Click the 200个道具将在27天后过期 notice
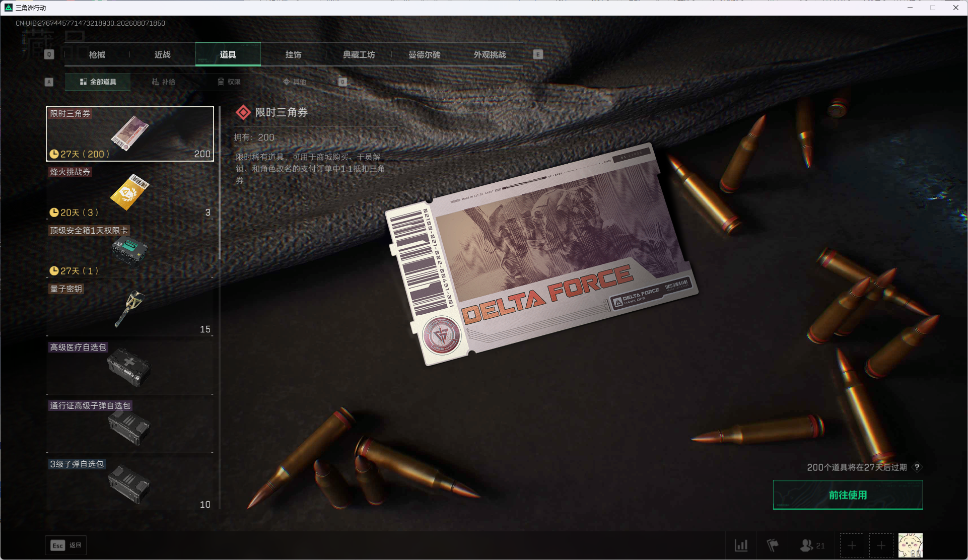This screenshot has width=968, height=560. pos(857,467)
